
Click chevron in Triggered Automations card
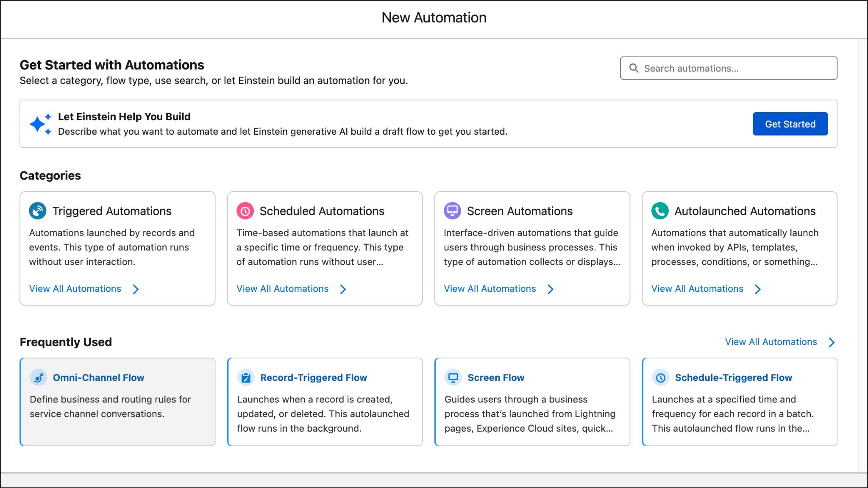tap(136, 289)
